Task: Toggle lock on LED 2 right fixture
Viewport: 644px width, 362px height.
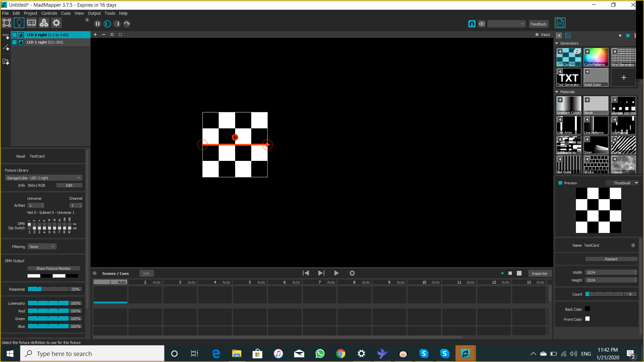Action: 21,35
